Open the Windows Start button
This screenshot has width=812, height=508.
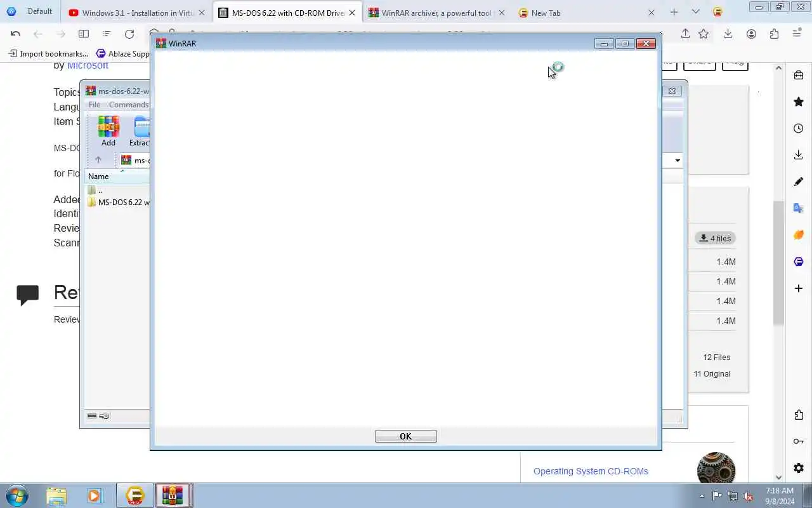[x=17, y=495]
